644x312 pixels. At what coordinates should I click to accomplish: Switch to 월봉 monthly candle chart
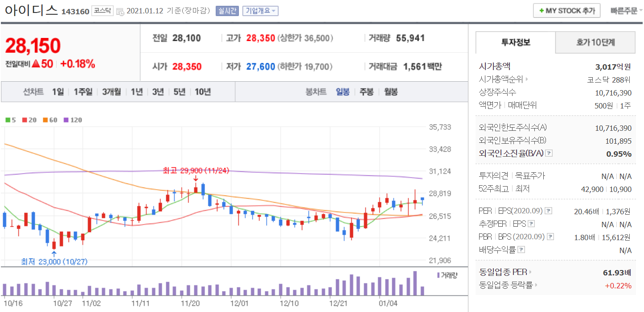coord(391,92)
